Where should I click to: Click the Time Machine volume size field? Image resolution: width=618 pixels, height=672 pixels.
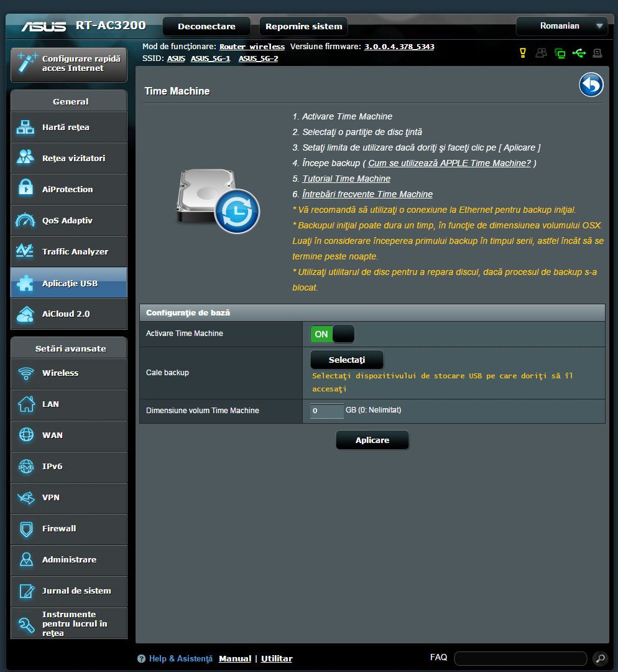coord(326,411)
